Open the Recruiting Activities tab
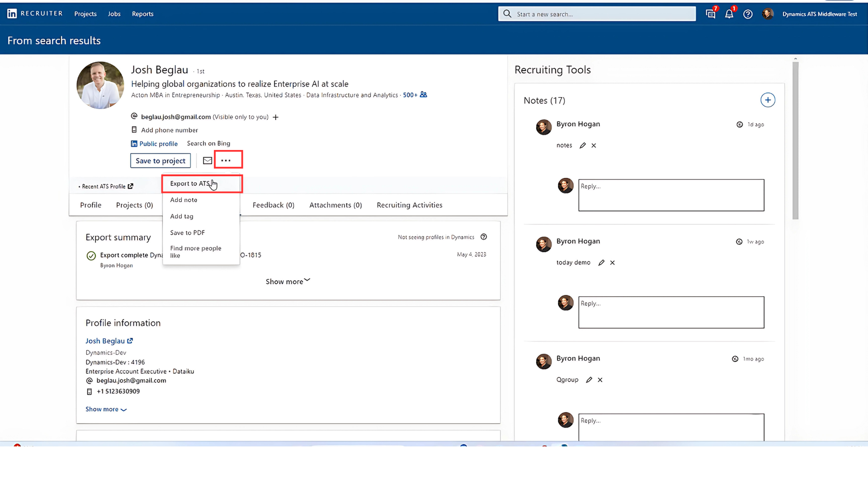 [x=410, y=205]
